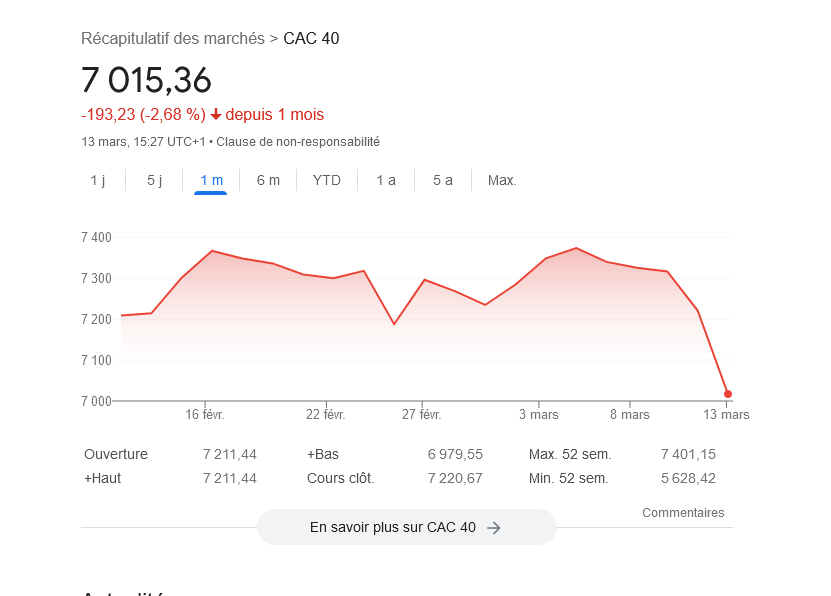The height and width of the screenshot is (596, 831).
Task: Open Récapitulatif des marchés breadcrumb link
Action: pyautogui.click(x=173, y=39)
